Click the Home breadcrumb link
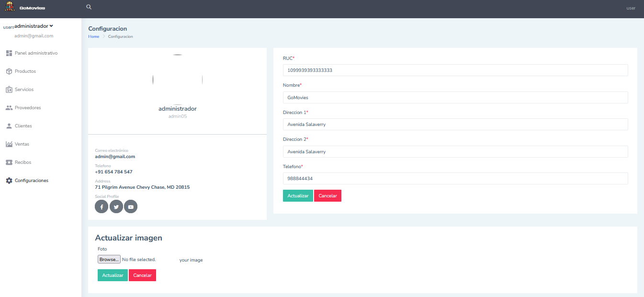The width and height of the screenshot is (644, 297). 93,36
